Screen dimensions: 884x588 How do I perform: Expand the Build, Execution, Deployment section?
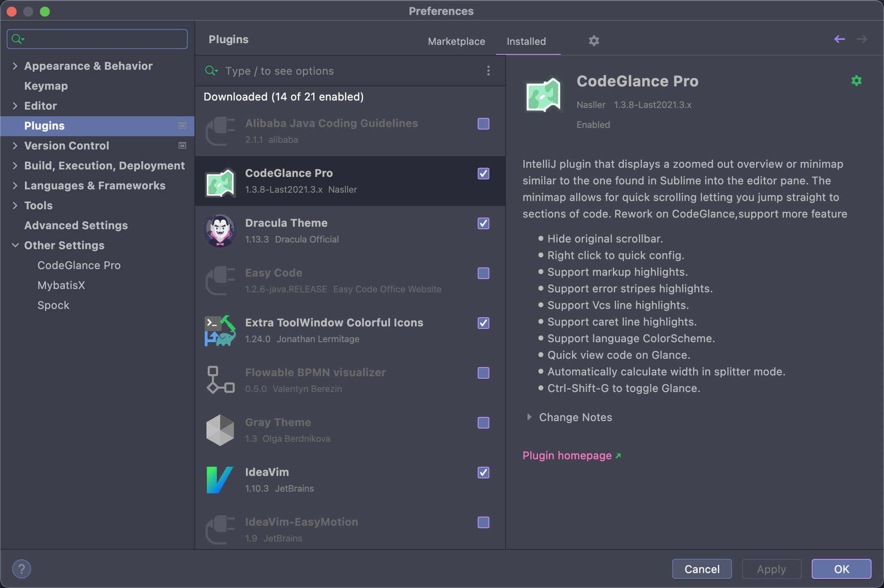[15, 165]
